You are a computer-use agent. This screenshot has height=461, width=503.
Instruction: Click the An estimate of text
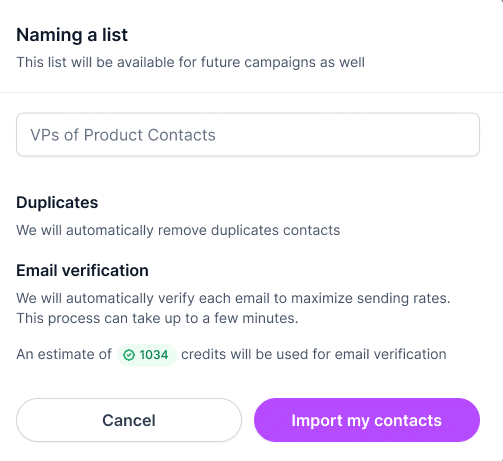coord(64,354)
